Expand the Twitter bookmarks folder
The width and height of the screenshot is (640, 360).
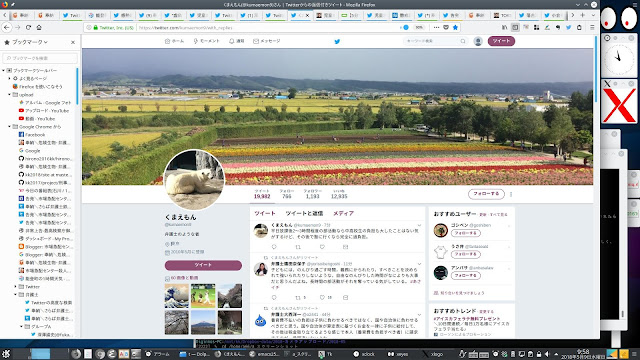16,287
